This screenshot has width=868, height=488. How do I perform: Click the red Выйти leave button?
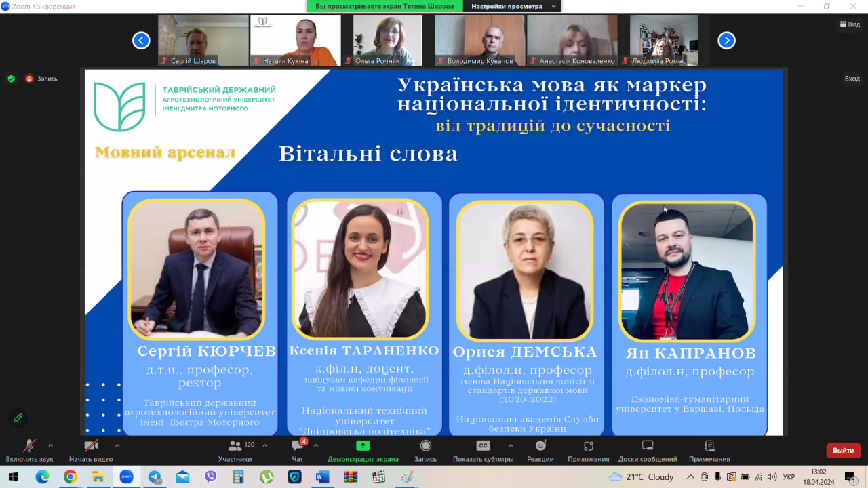coord(844,450)
